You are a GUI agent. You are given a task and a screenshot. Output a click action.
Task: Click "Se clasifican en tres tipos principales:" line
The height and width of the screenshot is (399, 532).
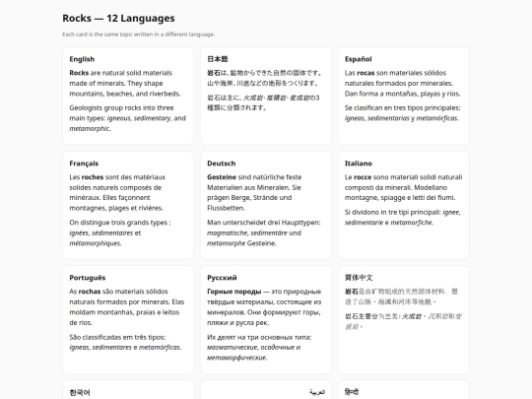[402, 108]
